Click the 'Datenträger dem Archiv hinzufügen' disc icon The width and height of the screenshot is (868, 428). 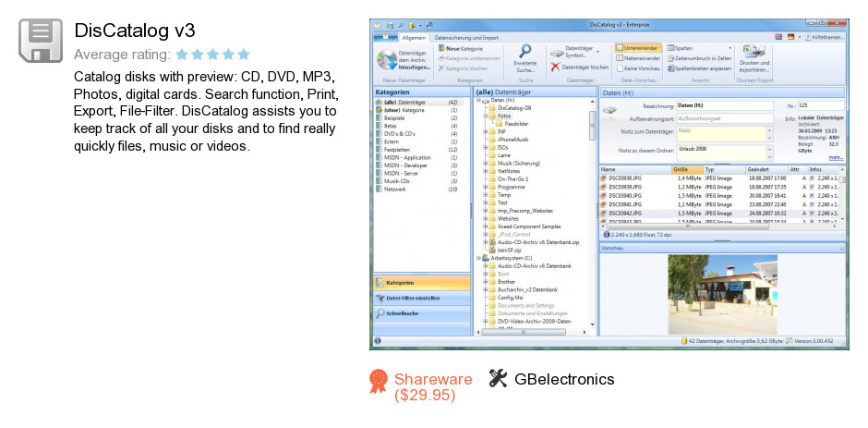(x=386, y=59)
